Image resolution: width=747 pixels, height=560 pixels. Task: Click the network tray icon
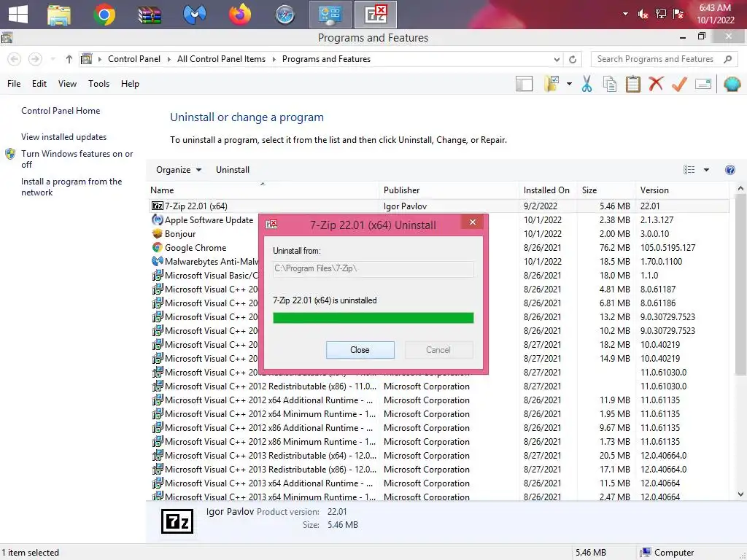[x=661, y=14]
